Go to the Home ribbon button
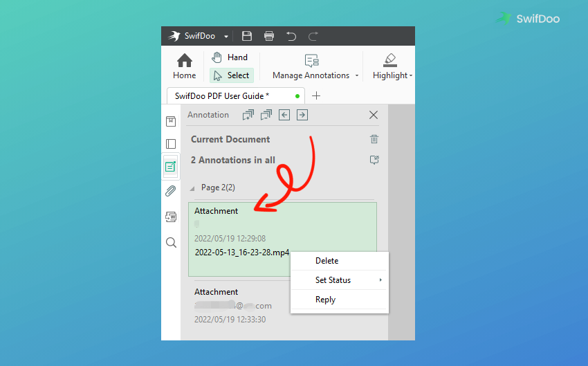Image resolution: width=588 pixels, height=366 pixels. click(x=184, y=66)
